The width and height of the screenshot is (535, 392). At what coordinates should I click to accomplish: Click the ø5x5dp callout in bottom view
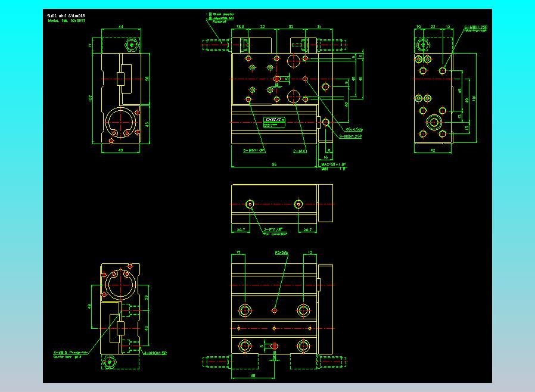[x=282, y=253]
